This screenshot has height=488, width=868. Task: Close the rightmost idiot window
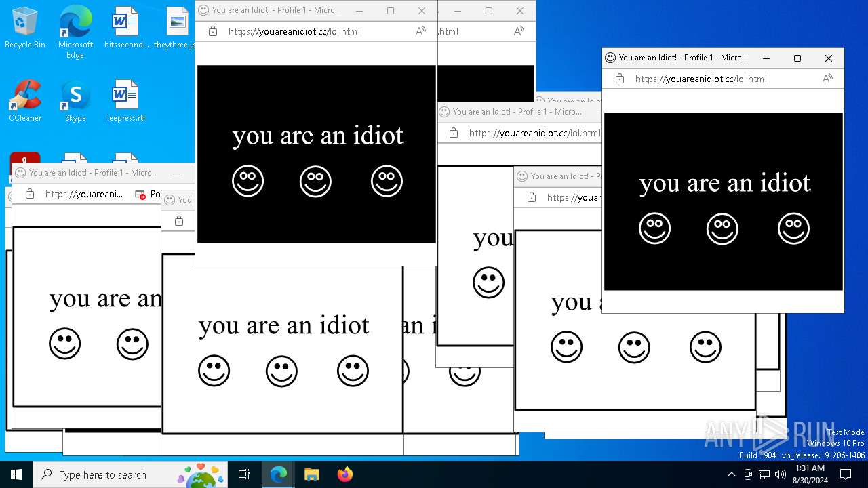tap(829, 58)
